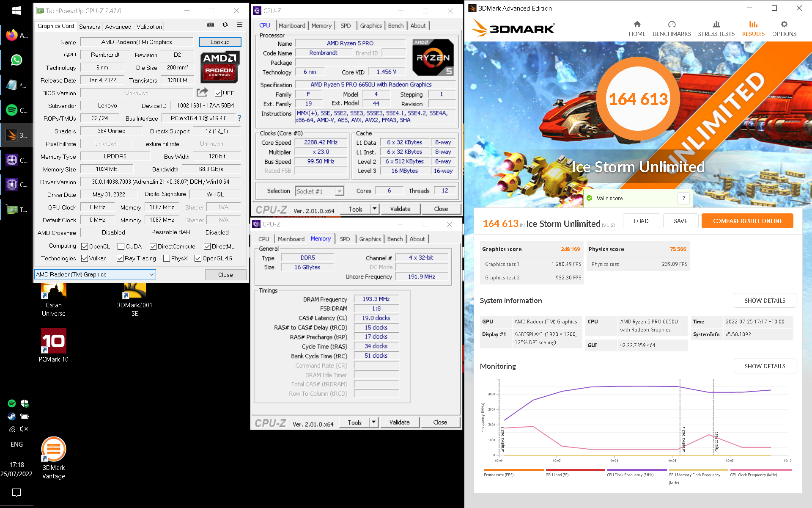
Task: Click the Close button in GPU-Z
Action: (225, 275)
